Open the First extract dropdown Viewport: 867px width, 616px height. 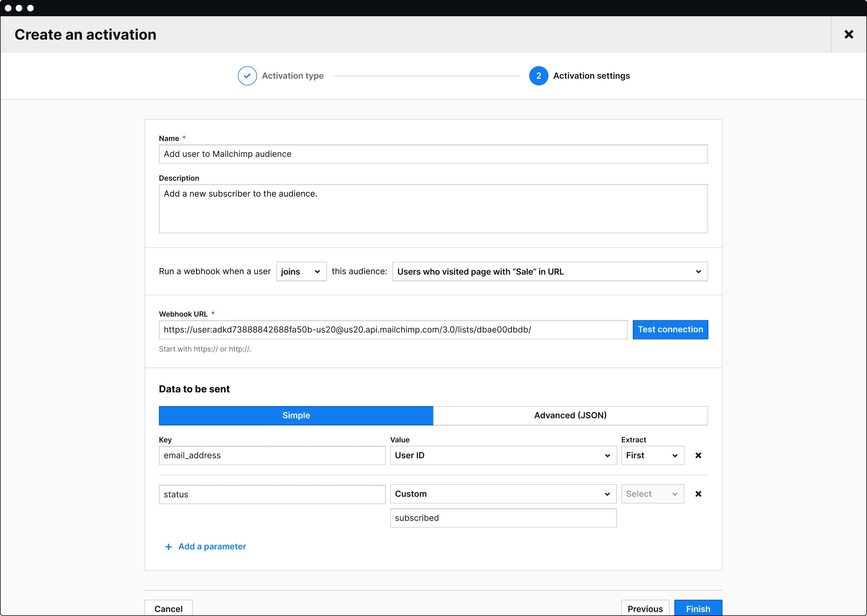click(x=652, y=455)
